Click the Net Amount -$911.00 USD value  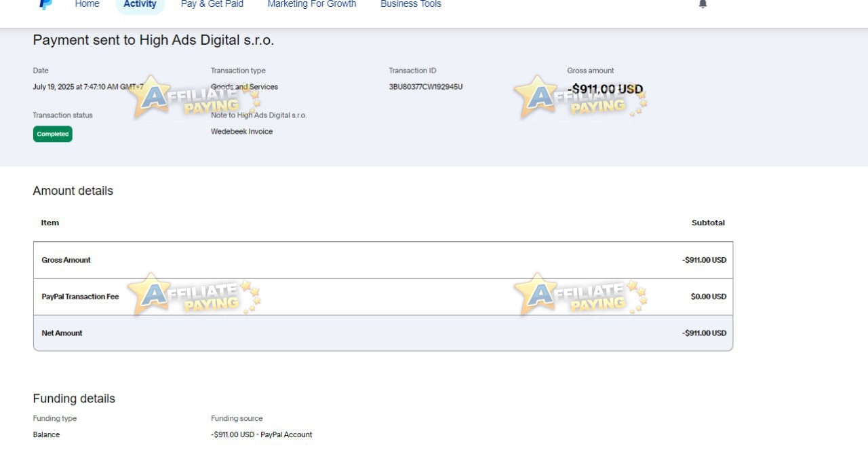705,333
